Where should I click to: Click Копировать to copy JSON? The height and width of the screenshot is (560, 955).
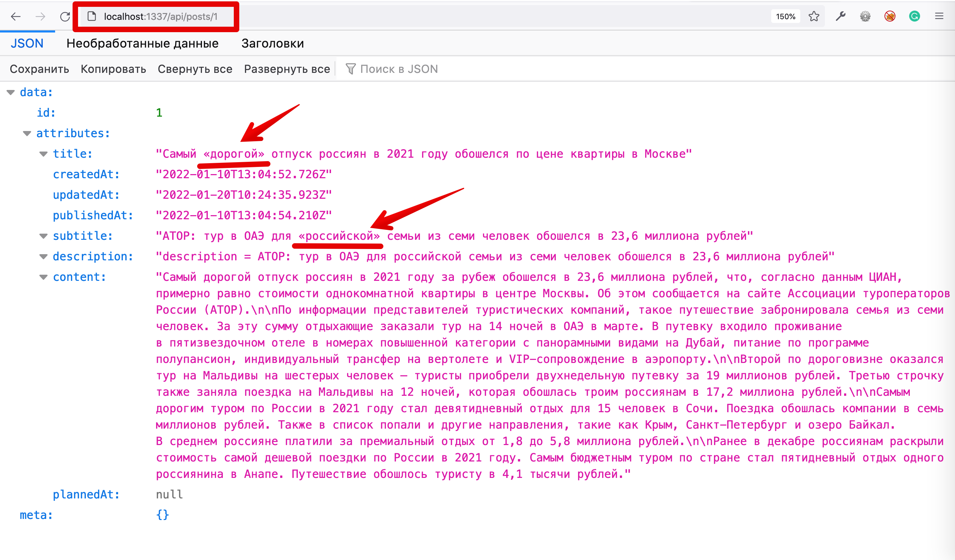[113, 69]
